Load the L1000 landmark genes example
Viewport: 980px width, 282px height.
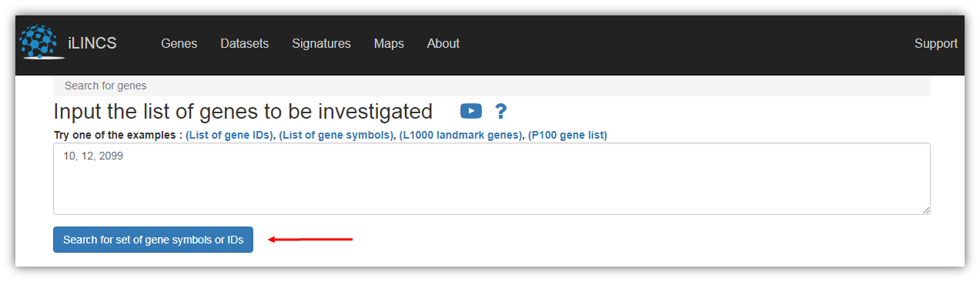click(x=460, y=135)
